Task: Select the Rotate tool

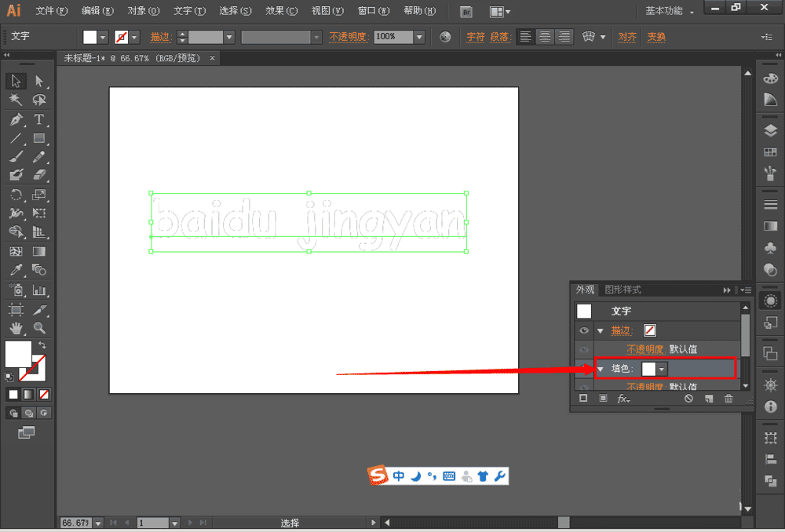Action: click(x=16, y=195)
